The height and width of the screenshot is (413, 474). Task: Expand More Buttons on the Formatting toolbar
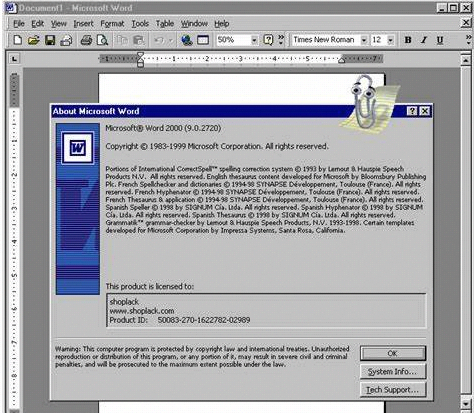coord(469,40)
